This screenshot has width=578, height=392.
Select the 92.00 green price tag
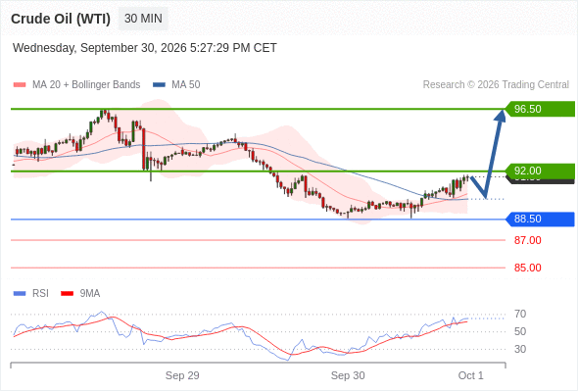pyautogui.click(x=540, y=171)
